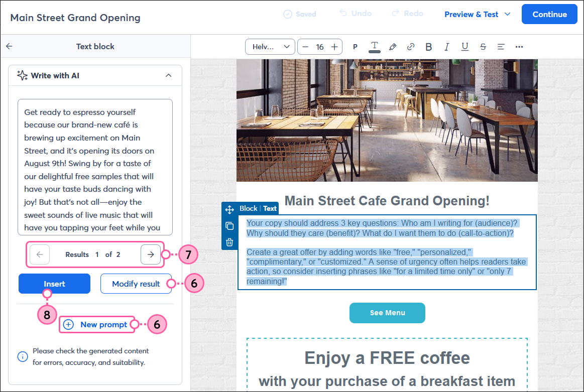Collapse the Write with AI panel
The width and height of the screenshot is (584, 392).
[x=168, y=75]
